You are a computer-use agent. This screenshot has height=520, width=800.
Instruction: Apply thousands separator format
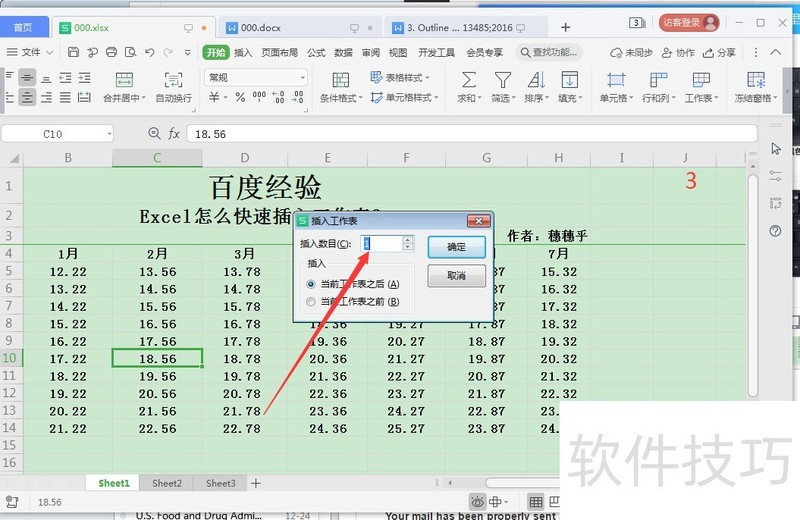click(259, 97)
